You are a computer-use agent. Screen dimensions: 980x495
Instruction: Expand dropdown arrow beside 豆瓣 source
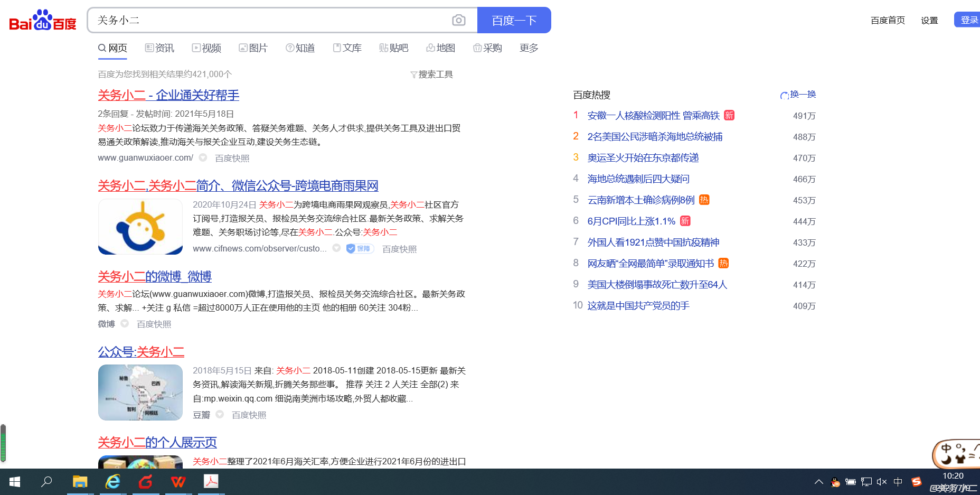220,414
